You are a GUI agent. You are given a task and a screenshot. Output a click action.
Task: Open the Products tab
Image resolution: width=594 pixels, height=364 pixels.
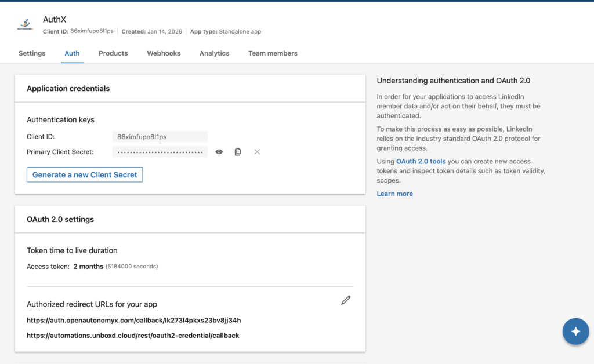(x=113, y=53)
